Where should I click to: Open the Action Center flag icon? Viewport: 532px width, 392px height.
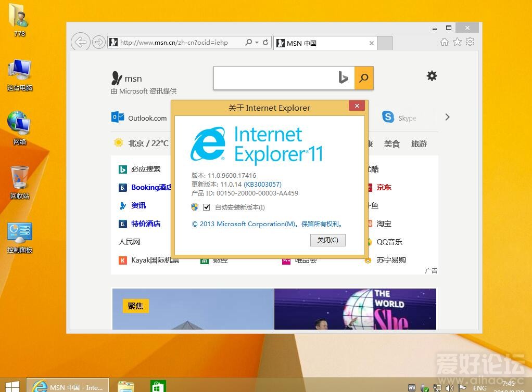click(x=462, y=388)
